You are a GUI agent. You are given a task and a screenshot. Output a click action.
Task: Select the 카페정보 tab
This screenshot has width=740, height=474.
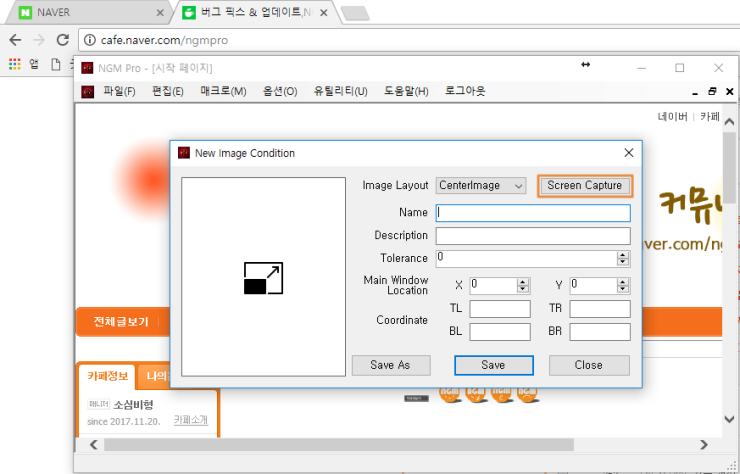pyautogui.click(x=108, y=376)
